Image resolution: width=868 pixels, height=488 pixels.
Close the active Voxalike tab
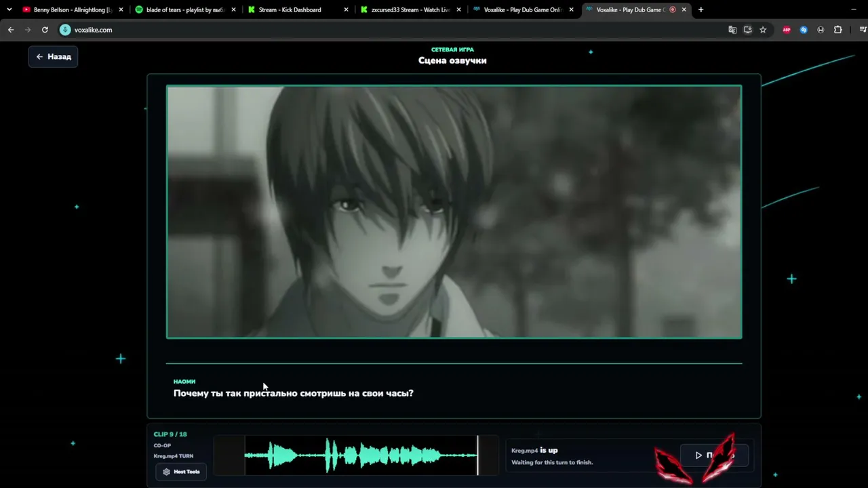pos(684,9)
